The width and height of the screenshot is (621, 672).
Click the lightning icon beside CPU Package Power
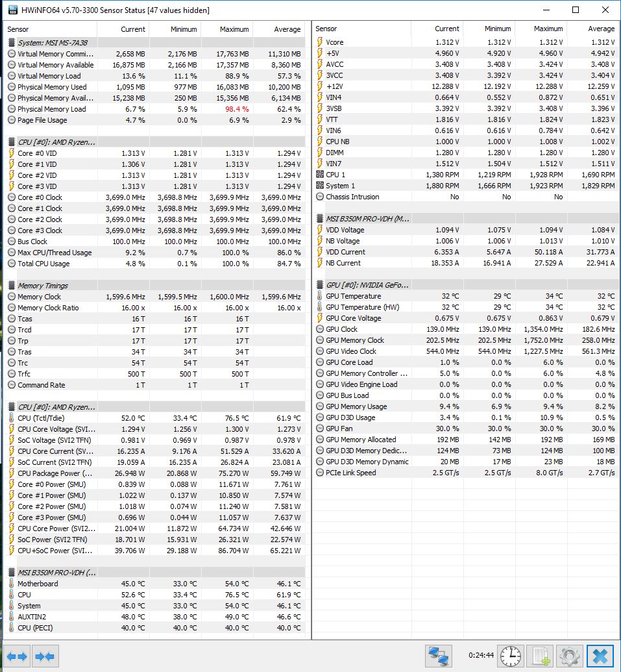pyautogui.click(x=12, y=473)
